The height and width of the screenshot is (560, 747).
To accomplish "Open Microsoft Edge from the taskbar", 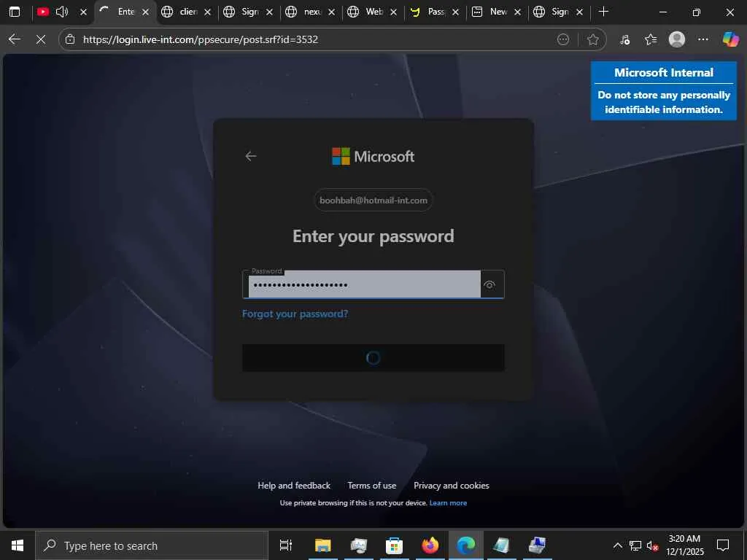I will click(x=466, y=545).
